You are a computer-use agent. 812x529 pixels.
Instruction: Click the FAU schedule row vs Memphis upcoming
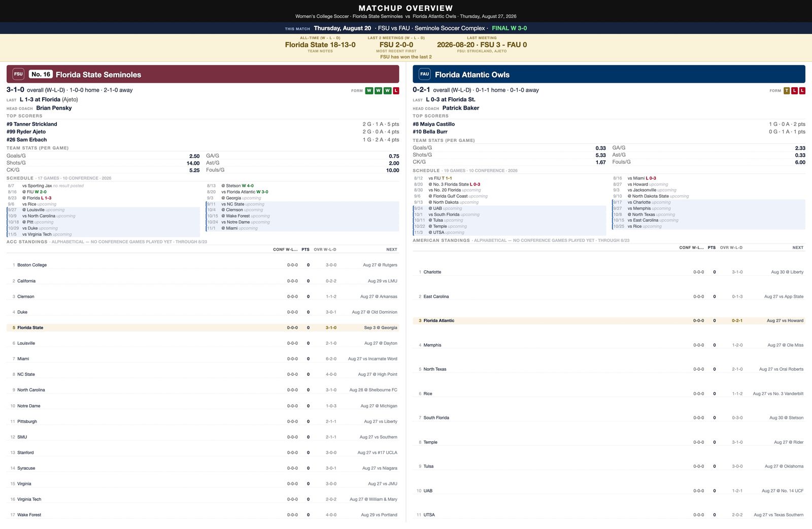pyautogui.click(x=708, y=208)
